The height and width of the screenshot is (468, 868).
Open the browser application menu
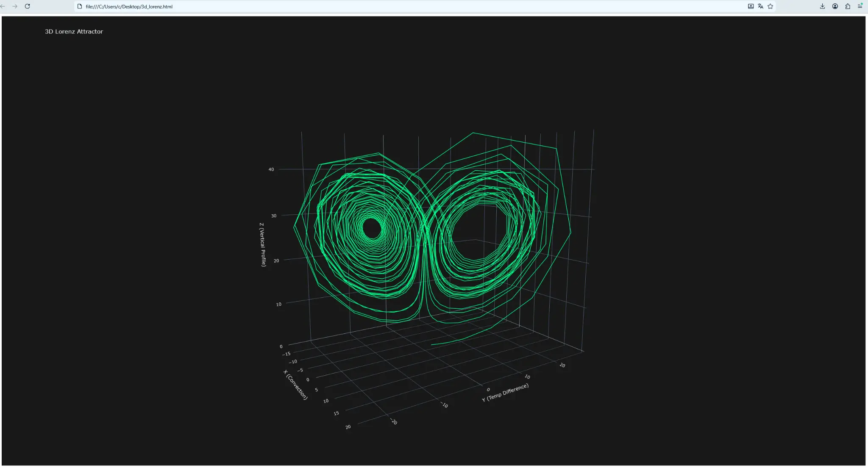860,6
